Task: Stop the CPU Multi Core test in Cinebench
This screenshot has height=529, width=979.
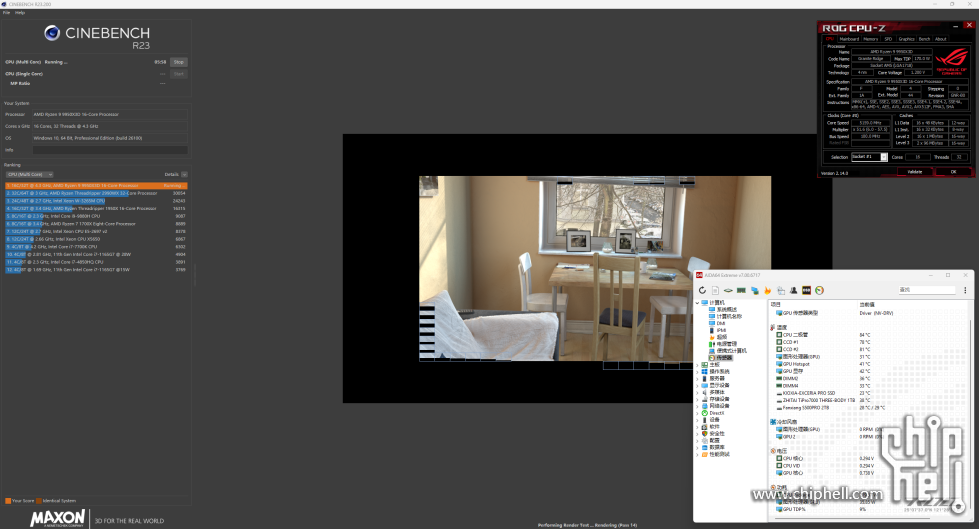Action: tap(179, 62)
